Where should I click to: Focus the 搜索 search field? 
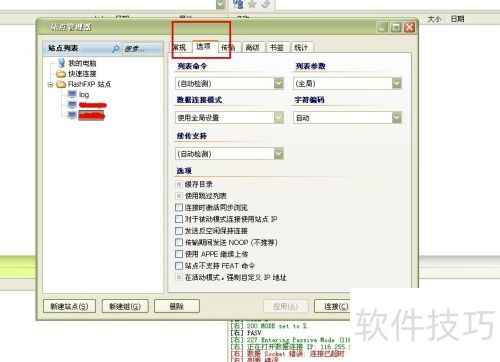142,49
